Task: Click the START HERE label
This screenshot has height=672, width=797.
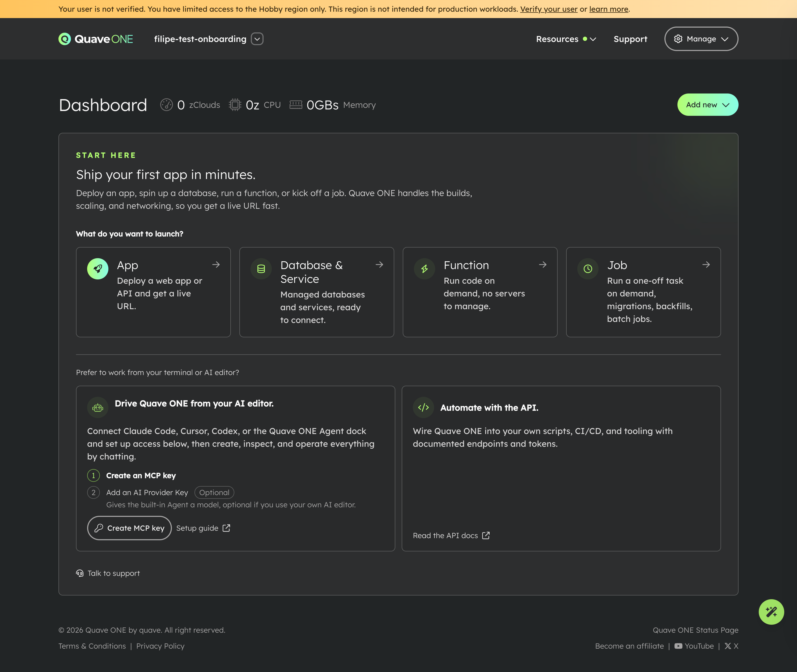Action: pyautogui.click(x=106, y=155)
